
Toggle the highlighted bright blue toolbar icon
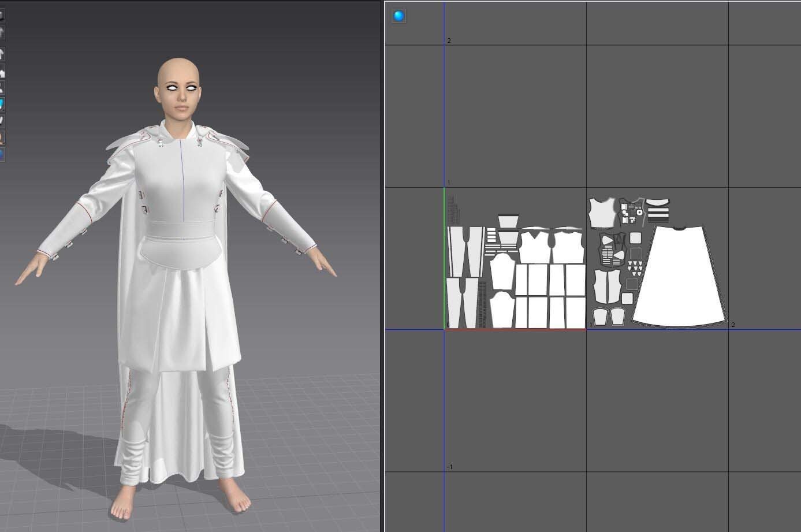coord(2,105)
